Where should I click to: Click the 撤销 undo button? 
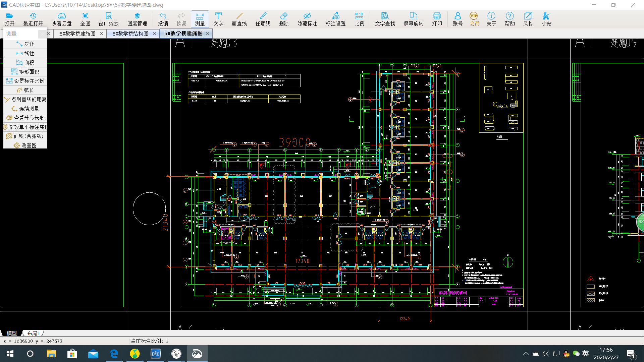click(163, 19)
